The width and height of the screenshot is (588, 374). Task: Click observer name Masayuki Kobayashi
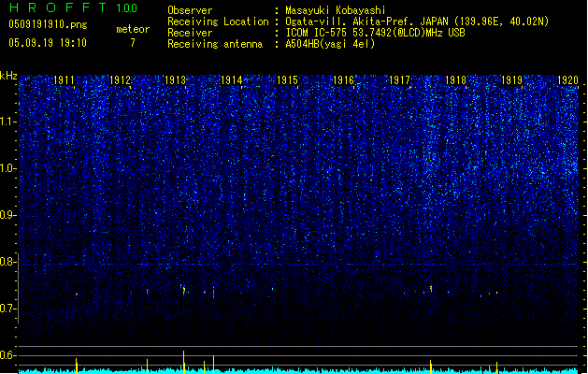coord(336,10)
